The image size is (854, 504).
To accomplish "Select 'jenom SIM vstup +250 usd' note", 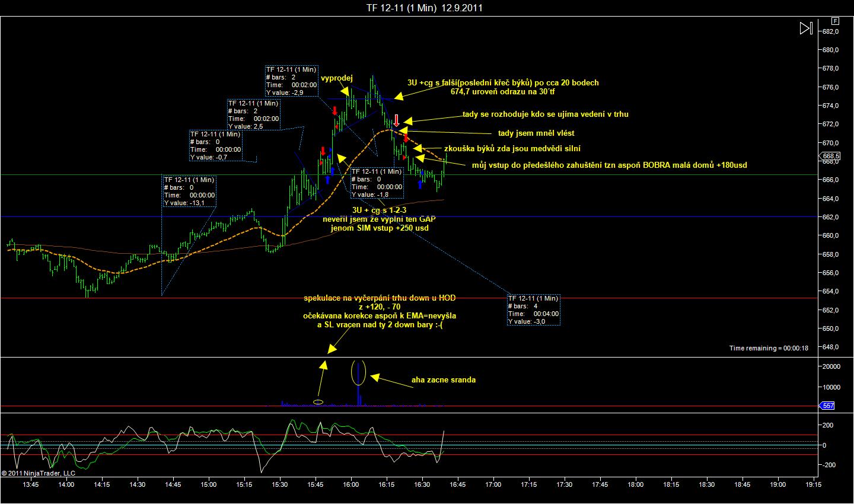I will [379, 228].
